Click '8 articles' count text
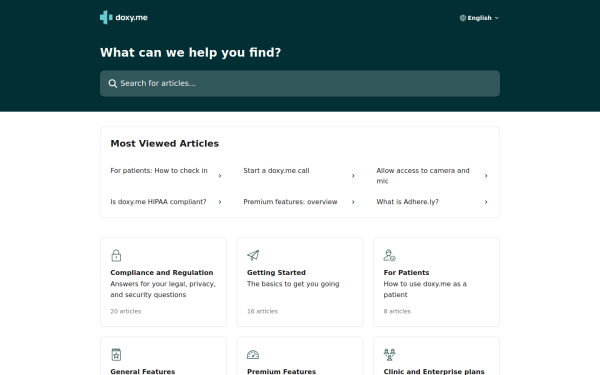 (397, 311)
